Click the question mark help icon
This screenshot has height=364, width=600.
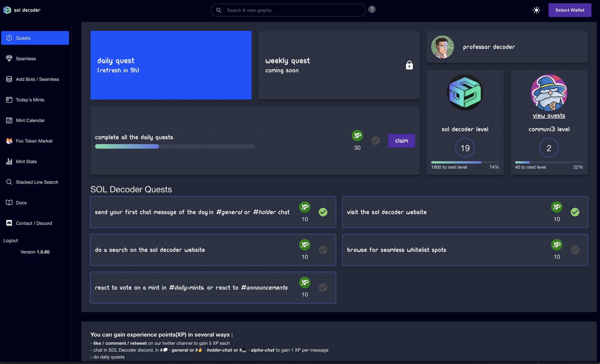(372, 9)
